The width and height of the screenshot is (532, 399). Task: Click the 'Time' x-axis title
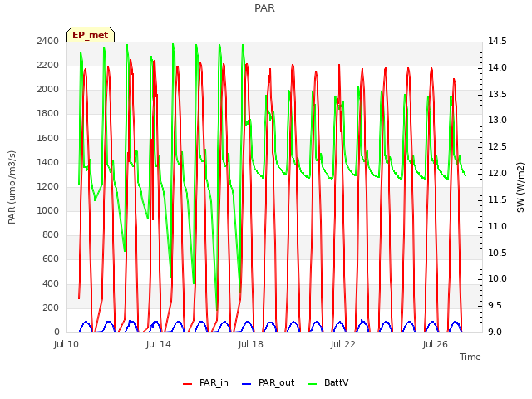470,357
